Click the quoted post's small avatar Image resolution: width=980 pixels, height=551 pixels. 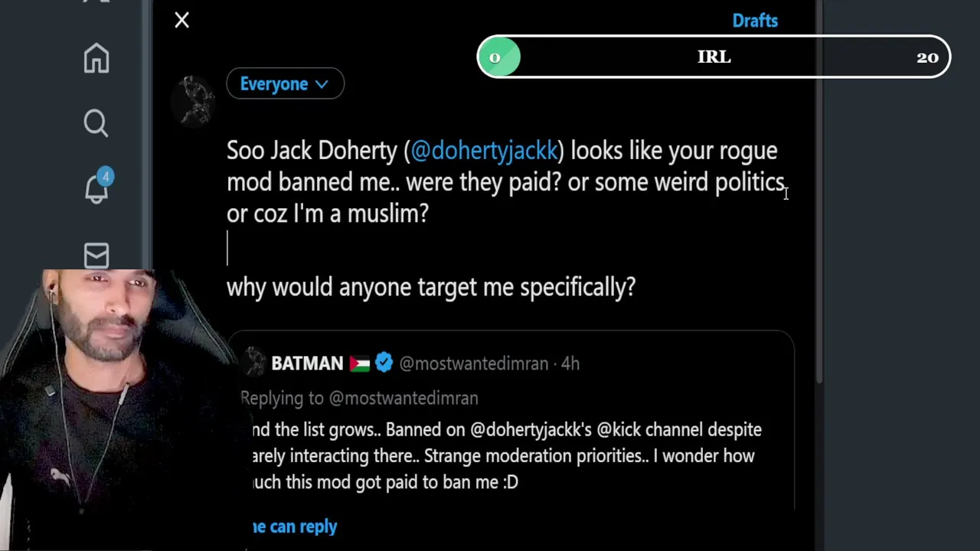tap(253, 362)
